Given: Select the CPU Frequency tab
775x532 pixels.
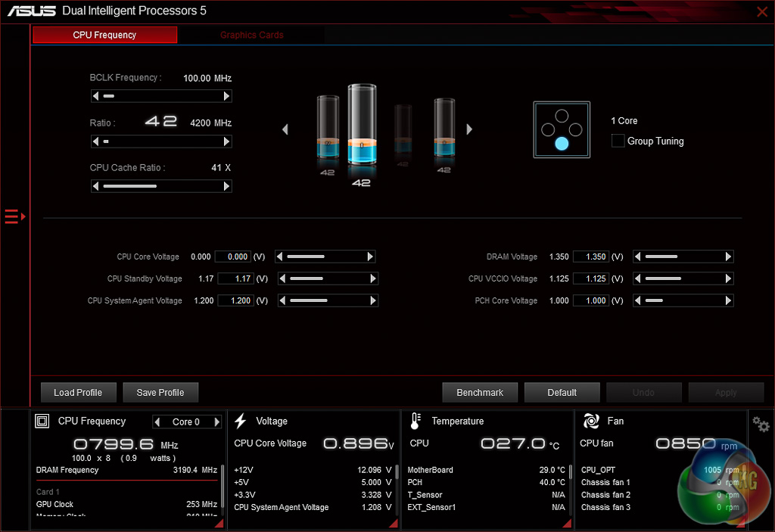Looking at the screenshot, I should point(104,35).
